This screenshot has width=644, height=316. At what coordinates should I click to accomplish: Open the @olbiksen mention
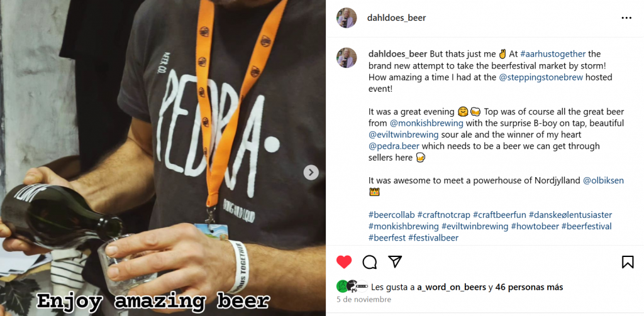(603, 180)
